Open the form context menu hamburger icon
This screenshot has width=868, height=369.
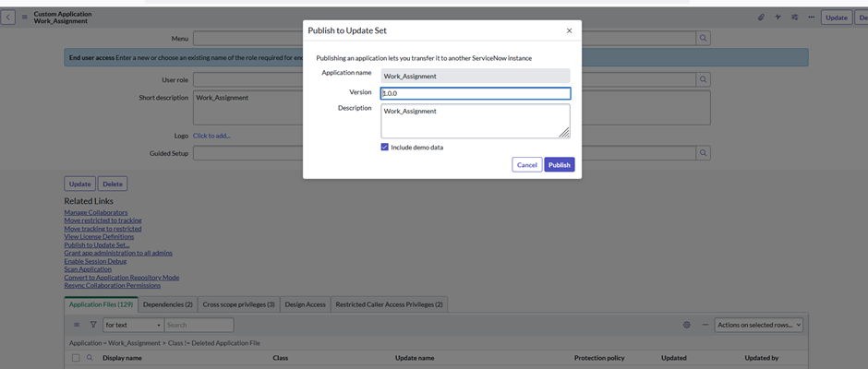pos(24,17)
